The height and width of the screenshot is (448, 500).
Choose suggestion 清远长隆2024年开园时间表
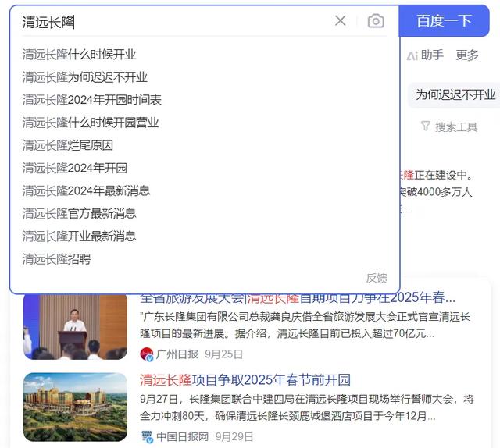[92, 100]
